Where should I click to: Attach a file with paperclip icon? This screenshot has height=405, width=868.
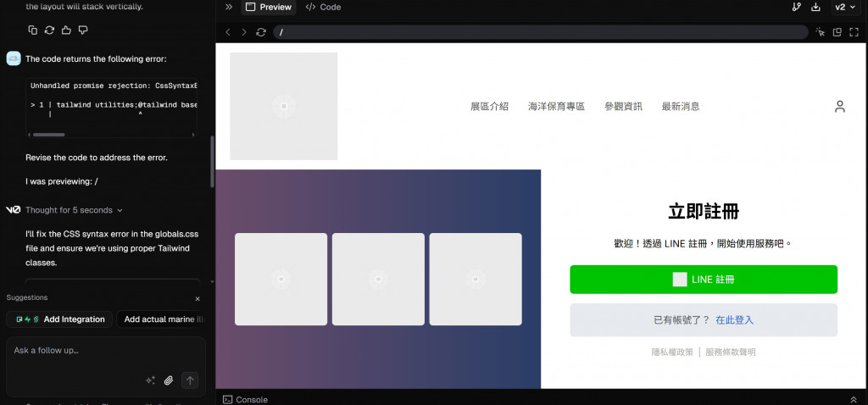click(169, 380)
